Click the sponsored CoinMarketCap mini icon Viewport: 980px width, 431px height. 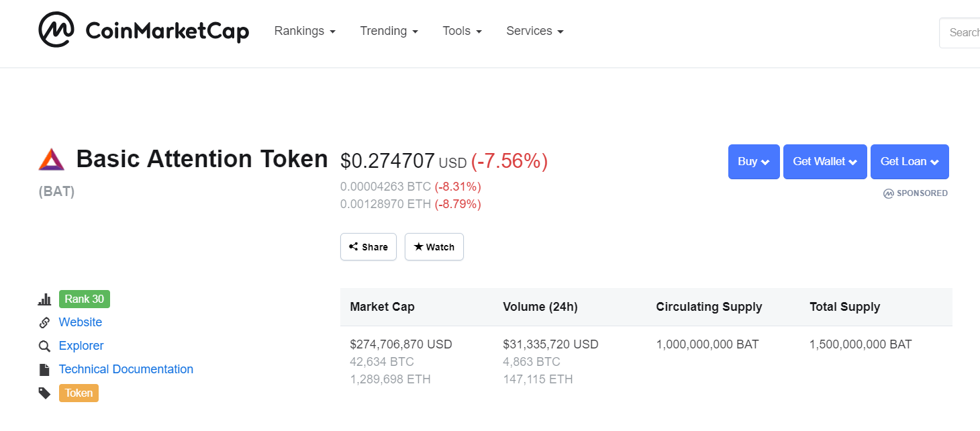point(889,193)
